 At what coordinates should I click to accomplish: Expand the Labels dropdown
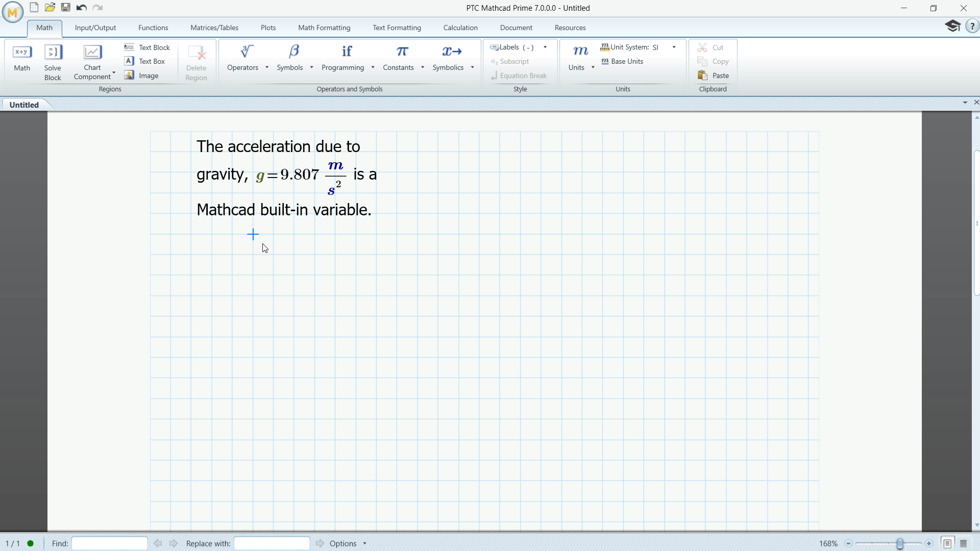(545, 47)
